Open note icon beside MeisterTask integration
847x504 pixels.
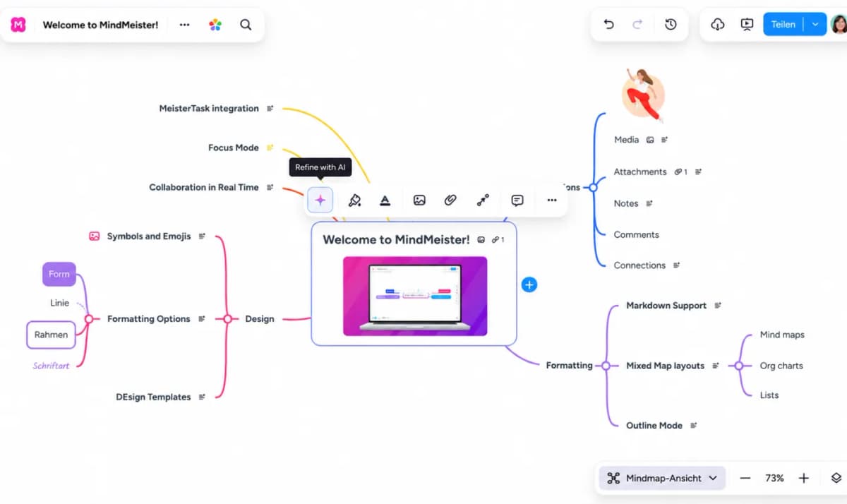269,109
